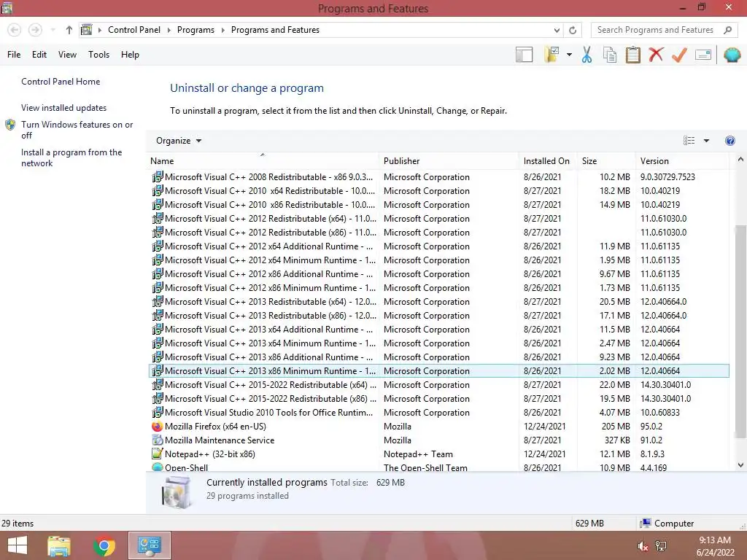Open the Tools menu
Viewport: 747px width, 560px height.
(x=98, y=55)
